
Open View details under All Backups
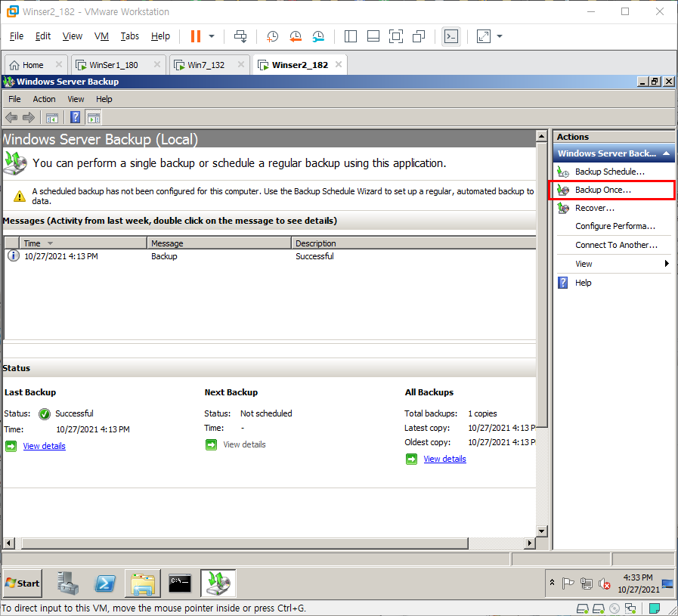[444, 459]
